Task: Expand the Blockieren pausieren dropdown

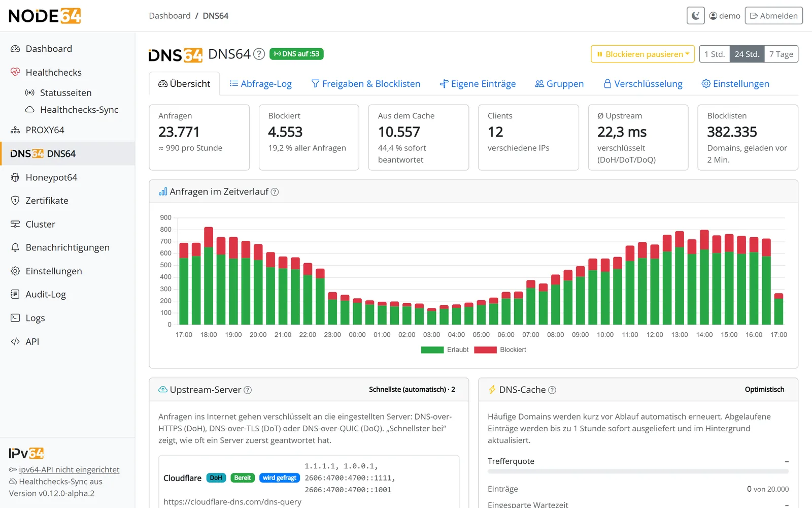Action: pos(642,54)
